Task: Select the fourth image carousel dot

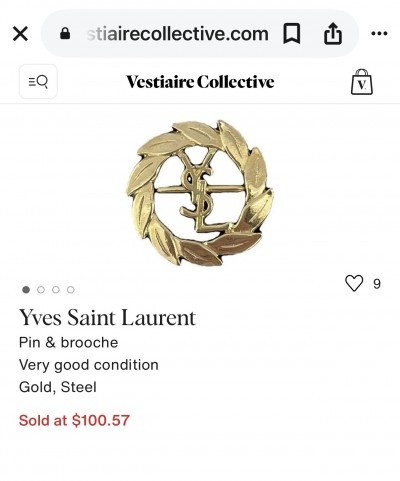Action: click(x=70, y=290)
